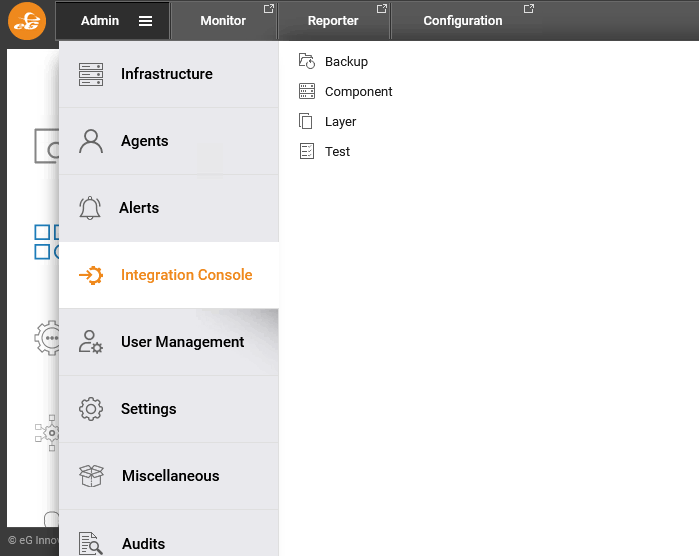
Task: Click the Integration Console gear-arrow icon
Action: pyautogui.click(x=91, y=275)
